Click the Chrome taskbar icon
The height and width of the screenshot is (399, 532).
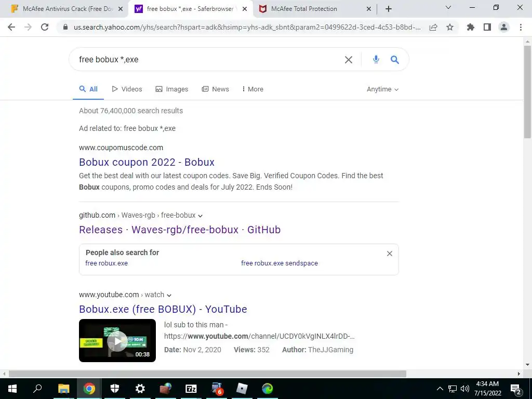[89, 389]
